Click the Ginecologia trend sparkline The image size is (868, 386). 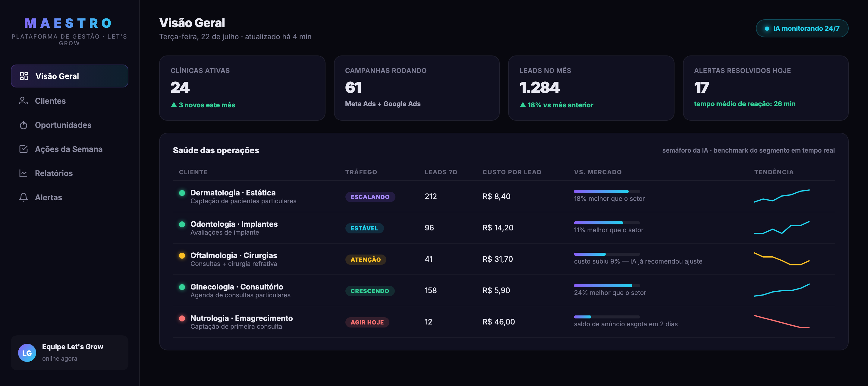point(782,290)
